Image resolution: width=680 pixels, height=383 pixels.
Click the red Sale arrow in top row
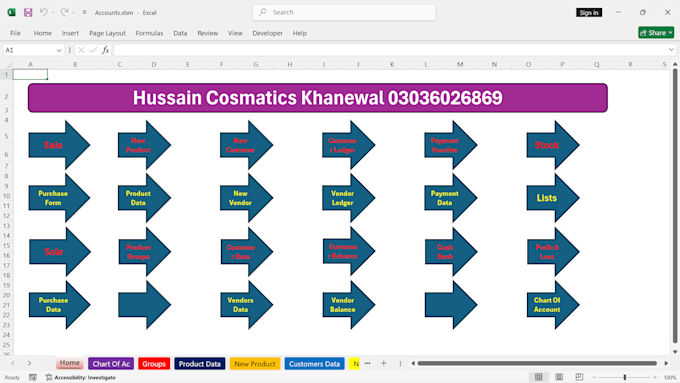[59, 145]
